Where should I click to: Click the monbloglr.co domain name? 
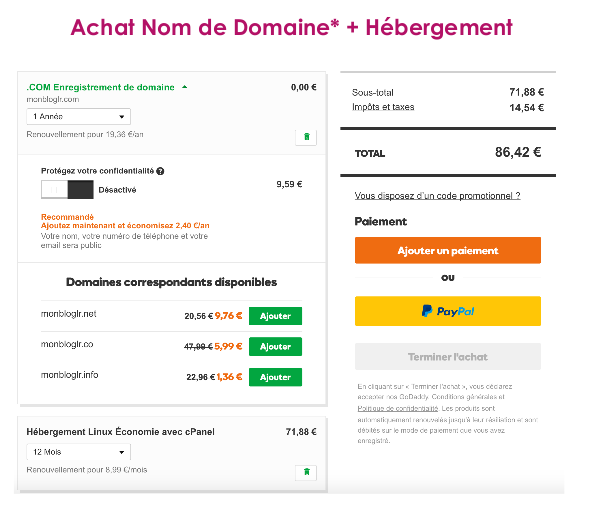(67, 344)
